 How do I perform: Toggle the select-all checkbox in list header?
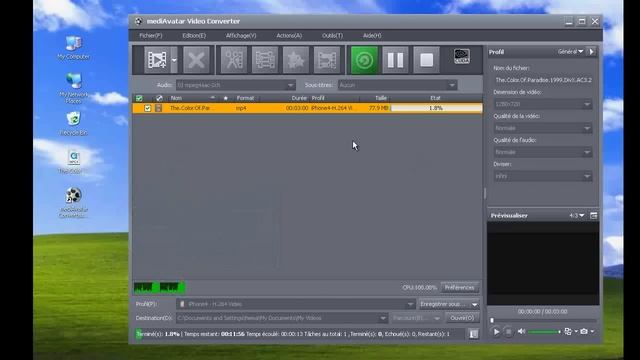coord(139,98)
